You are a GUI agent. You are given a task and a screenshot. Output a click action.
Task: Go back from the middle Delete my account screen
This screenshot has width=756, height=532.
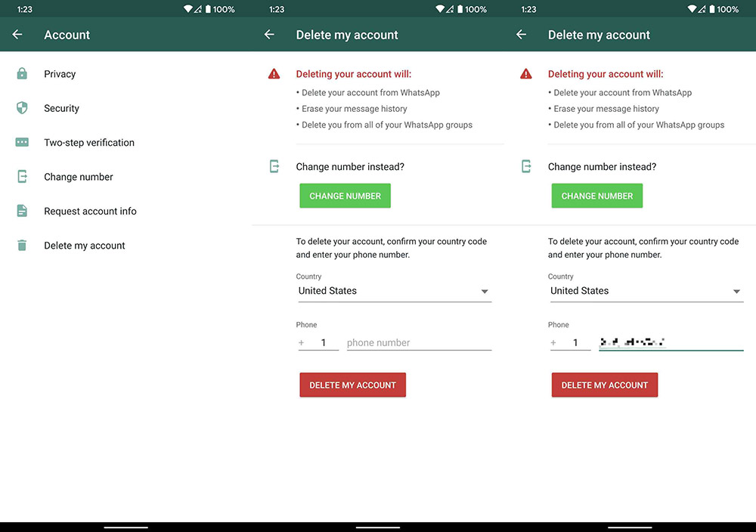point(269,35)
